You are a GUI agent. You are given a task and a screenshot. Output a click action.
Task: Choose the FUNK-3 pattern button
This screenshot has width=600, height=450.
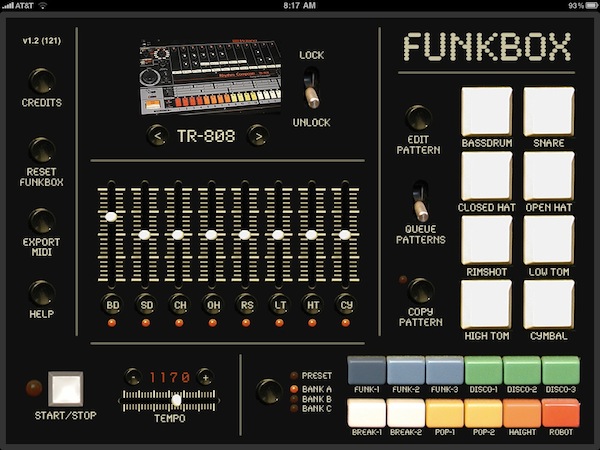(445, 370)
